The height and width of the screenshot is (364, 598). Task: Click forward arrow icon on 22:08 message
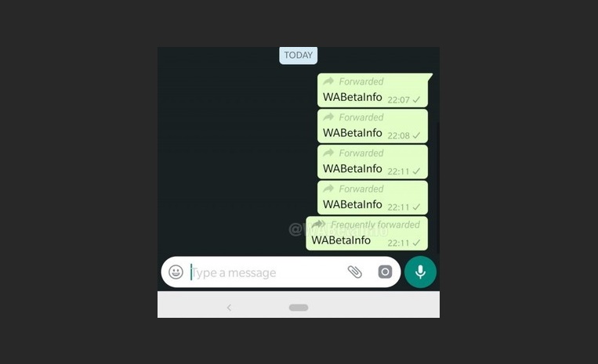click(x=328, y=117)
